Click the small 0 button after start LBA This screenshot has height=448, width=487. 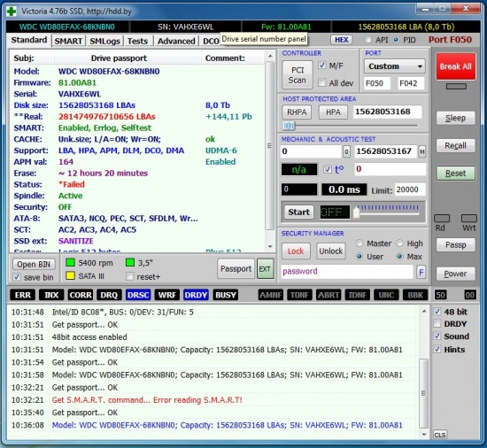click(x=346, y=151)
